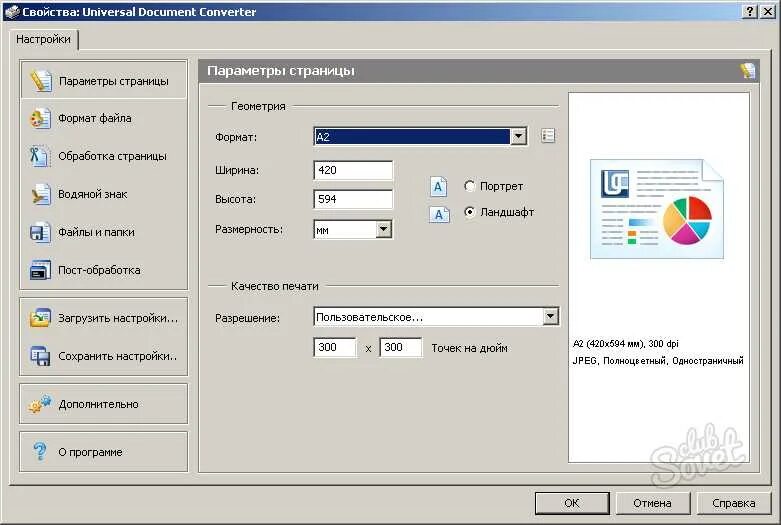
Task: Click the document preview thumbnail
Action: pos(657,209)
